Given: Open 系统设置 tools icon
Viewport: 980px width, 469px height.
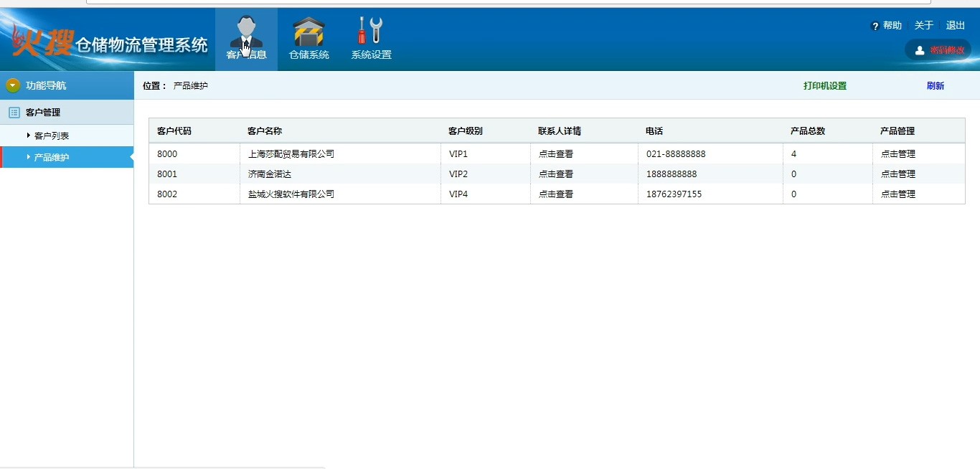Looking at the screenshot, I should [371, 32].
